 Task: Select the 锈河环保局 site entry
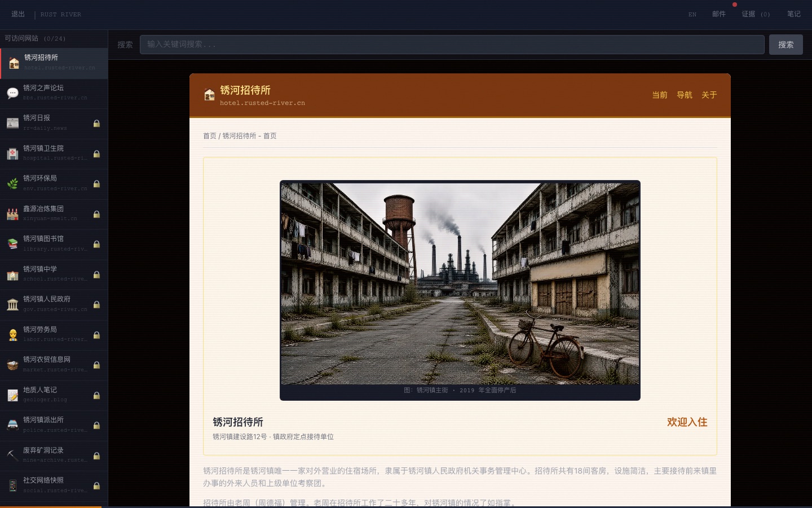coord(54,184)
